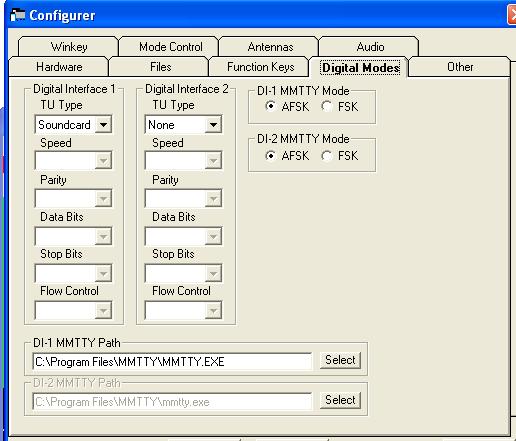Switch to the Winkey tab
The height and width of the screenshot is (441, 516).
(x=69, y=47)
